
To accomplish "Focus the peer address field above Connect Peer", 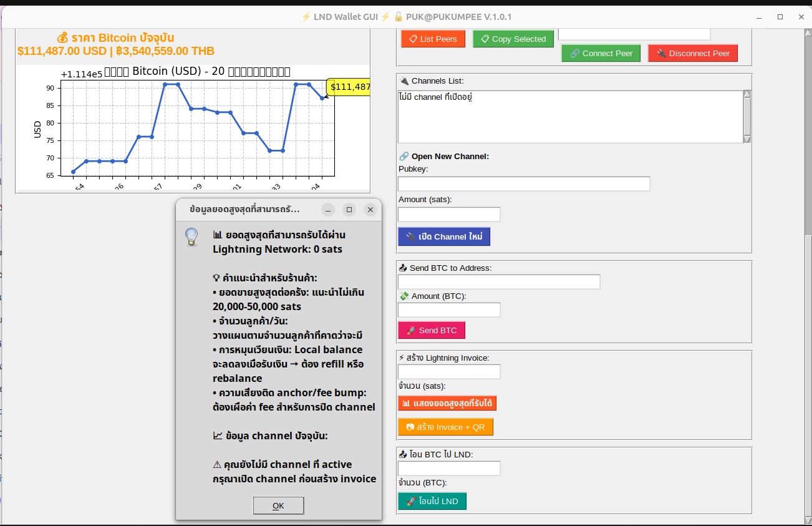I will point(634,34).
